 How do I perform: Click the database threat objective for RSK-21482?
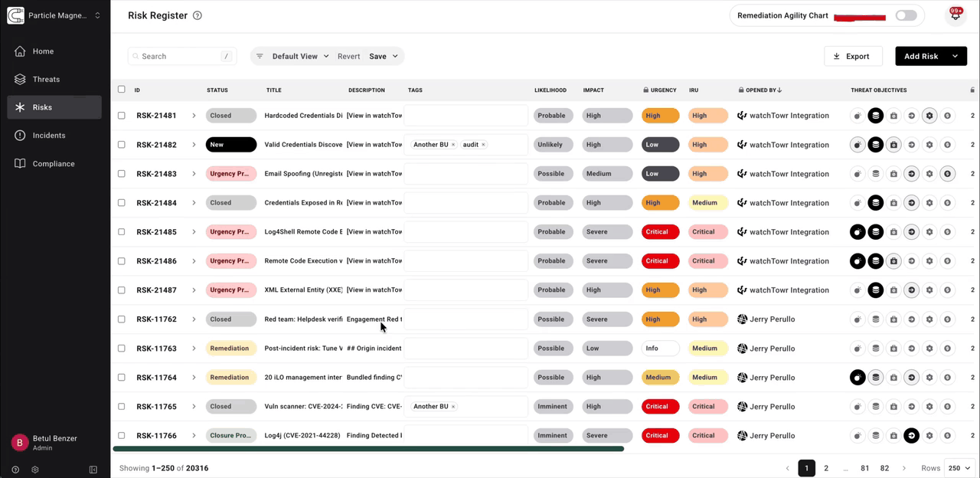(x=876, y=145)
